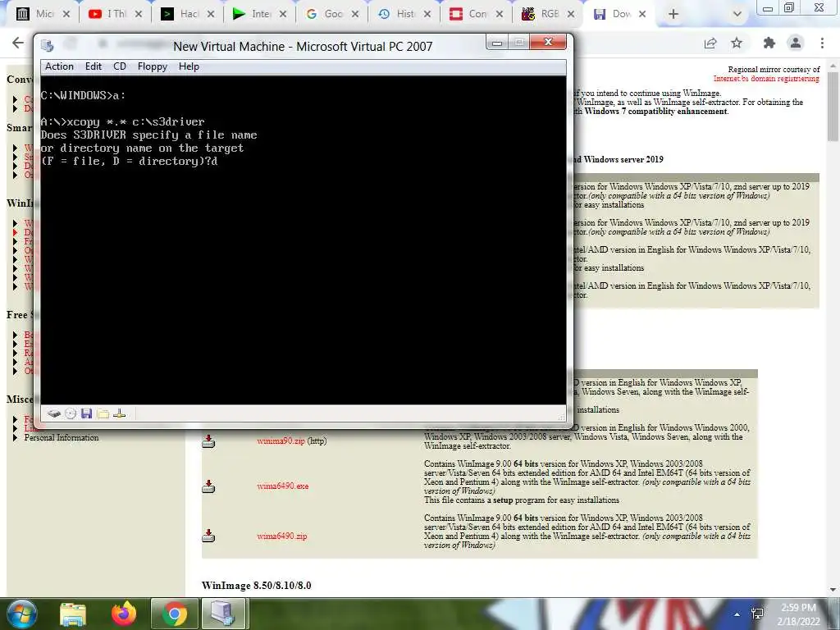840x630 pixels.
Task: Open Windows Explorer from the taskbar
Action: [x=73, y=614]
